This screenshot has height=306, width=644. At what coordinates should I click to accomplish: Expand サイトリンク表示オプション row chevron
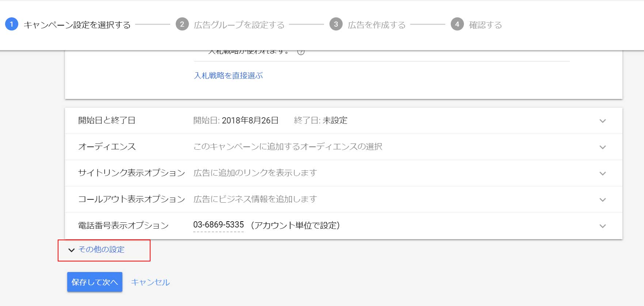click(603, 173)
